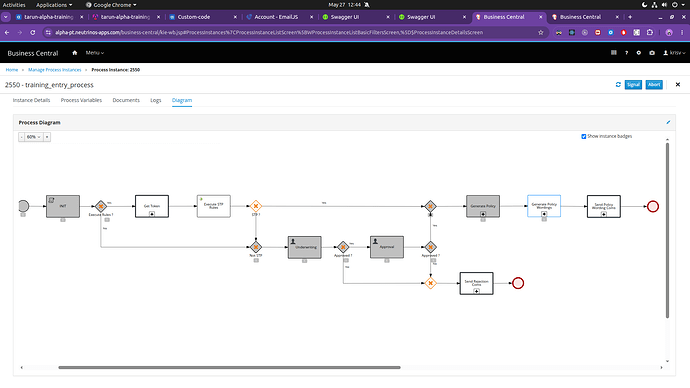Expand the plus marker on Generate Policy
The height and width of the screenshot is (388, 690).
483,214
